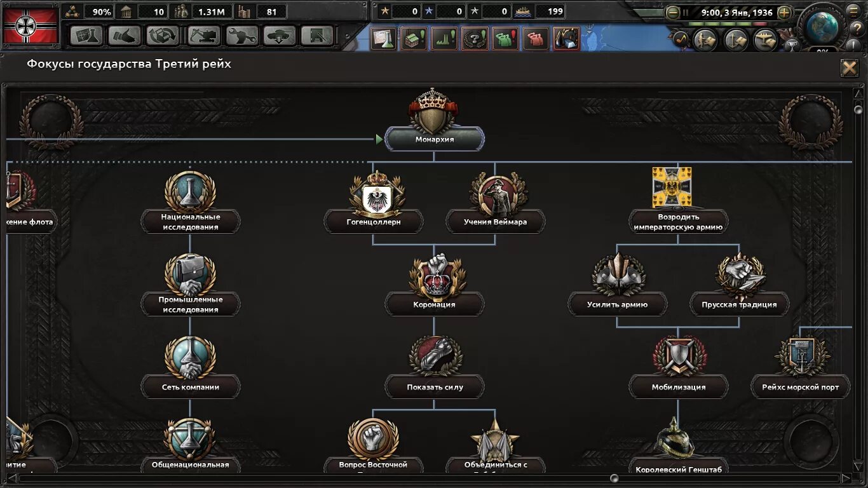Open the Diplomacy handshake menu
Viewport: 868px width, 488px height.
click(x=125, y=36)
